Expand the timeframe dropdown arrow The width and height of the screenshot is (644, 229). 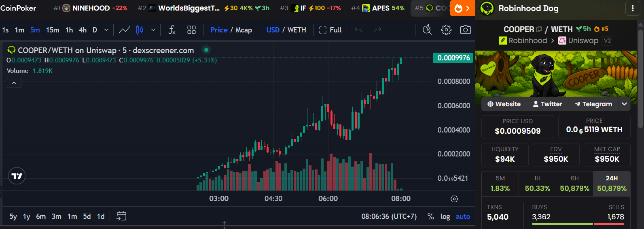click(106, 30)
